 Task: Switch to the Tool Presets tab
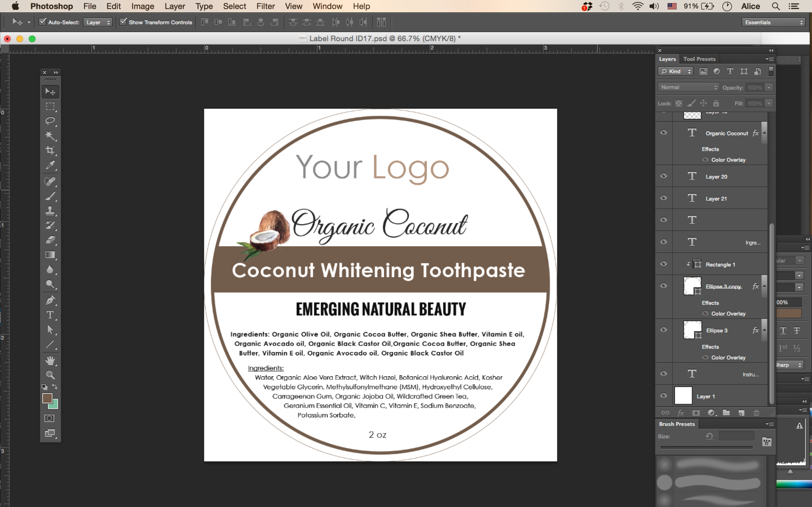[x=699, y=59]
